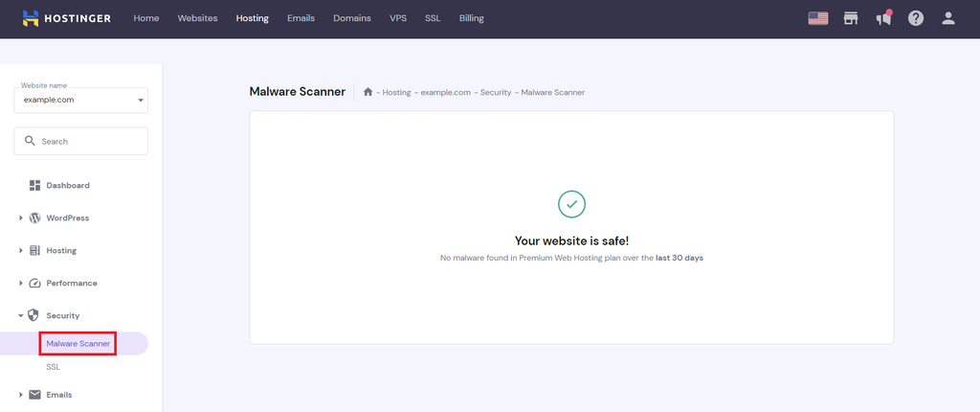Screen dimensions: 980x412
Task: Click the Dashboard grid icon
Action: (35, 185)
